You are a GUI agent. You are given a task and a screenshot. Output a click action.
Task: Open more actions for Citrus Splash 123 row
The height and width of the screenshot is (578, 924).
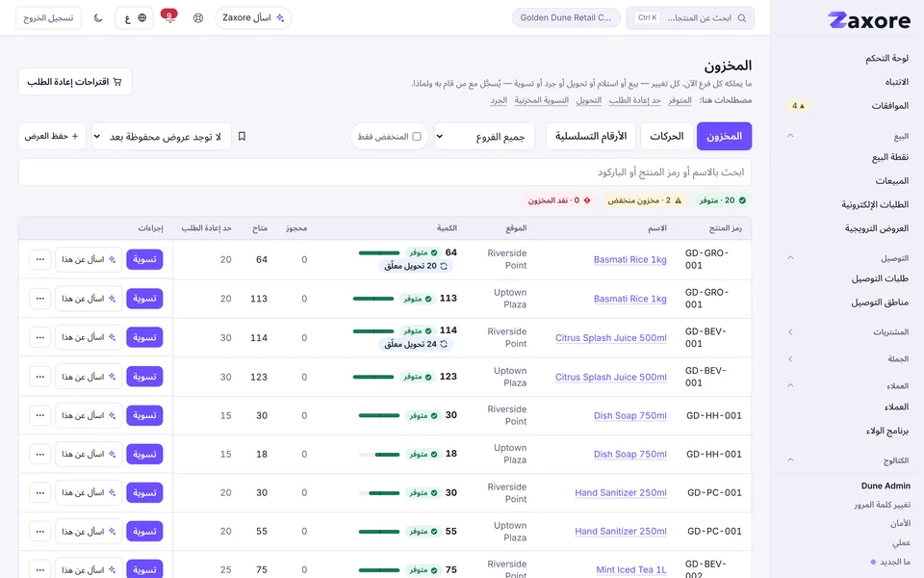point(40,377)
